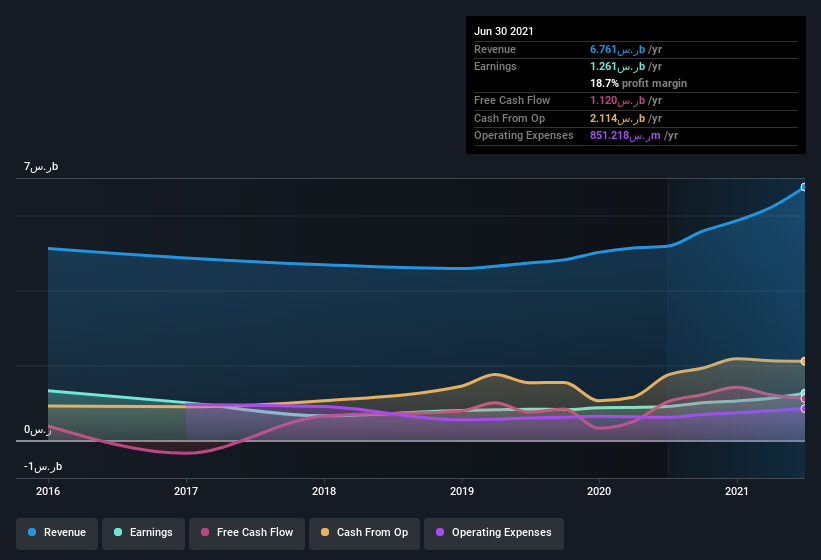
Task: Toggle the Cash From Op legend button
Action: pyautogui.click(x=364, y=533)
